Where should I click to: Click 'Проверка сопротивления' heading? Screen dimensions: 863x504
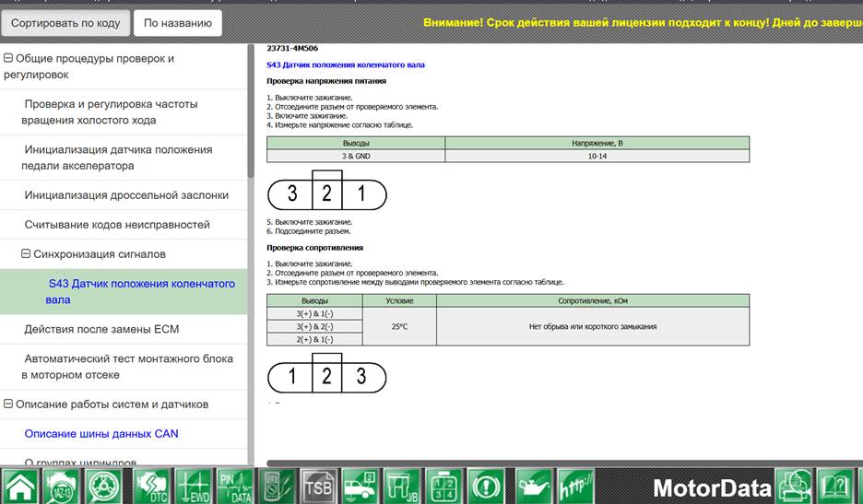(x=314, y=248)
